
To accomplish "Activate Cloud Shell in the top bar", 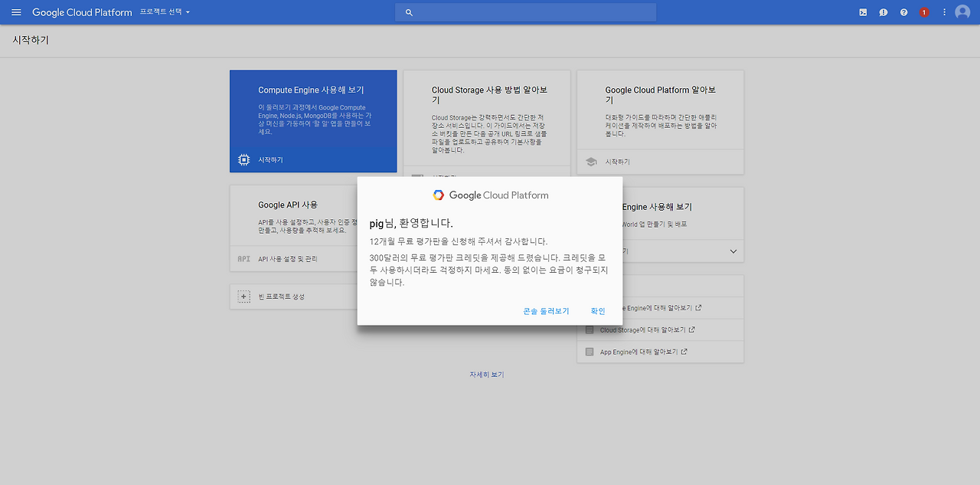I will (862, 11).
